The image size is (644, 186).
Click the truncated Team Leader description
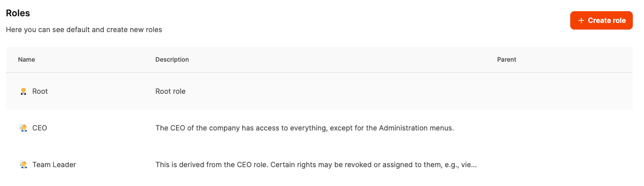pos(316,165)
